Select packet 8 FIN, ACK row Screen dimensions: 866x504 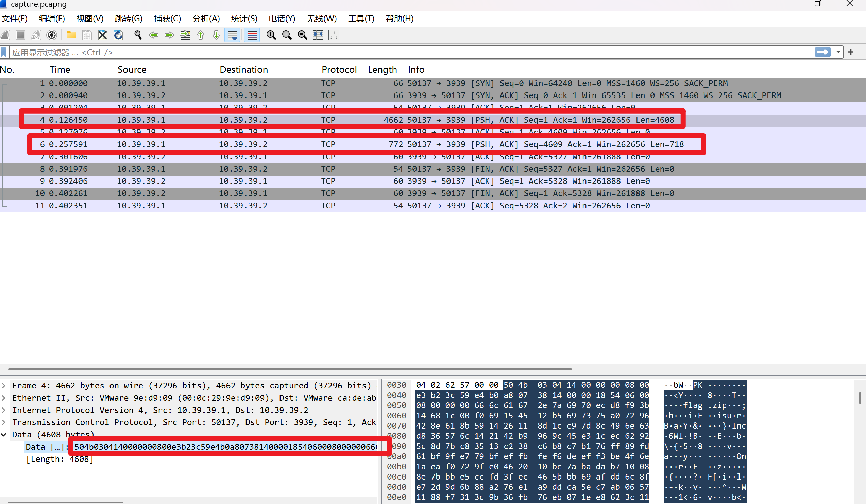432,169
